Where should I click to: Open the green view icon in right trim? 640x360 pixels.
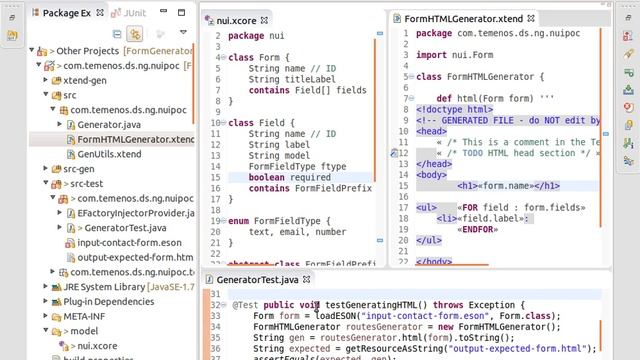click(x=628, y=72)
